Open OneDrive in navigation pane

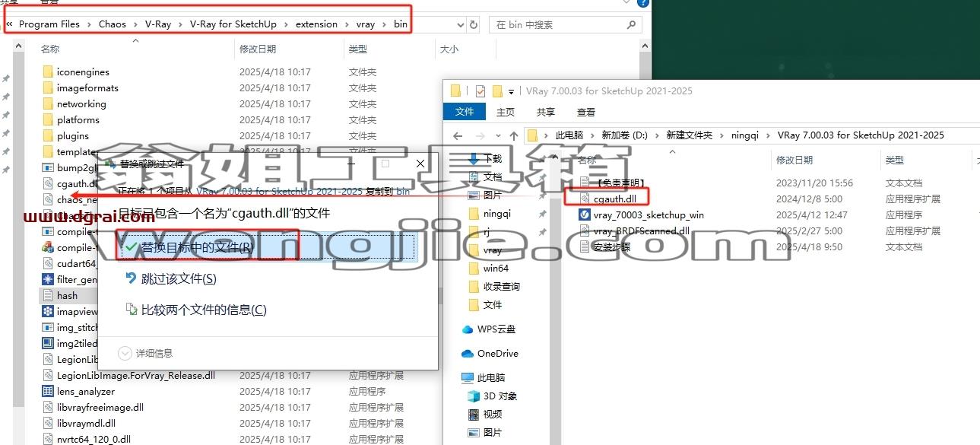497,354
